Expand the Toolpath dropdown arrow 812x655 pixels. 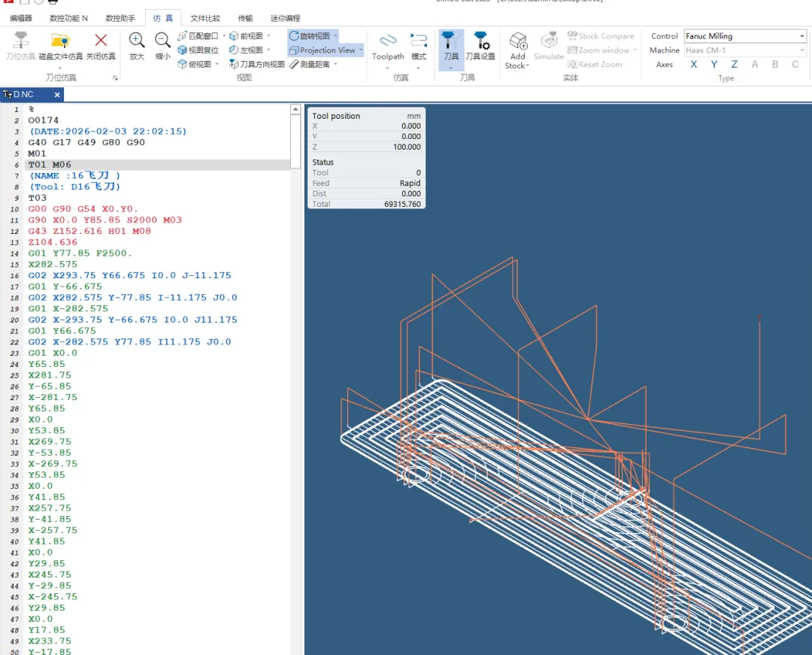click(388, 68)
